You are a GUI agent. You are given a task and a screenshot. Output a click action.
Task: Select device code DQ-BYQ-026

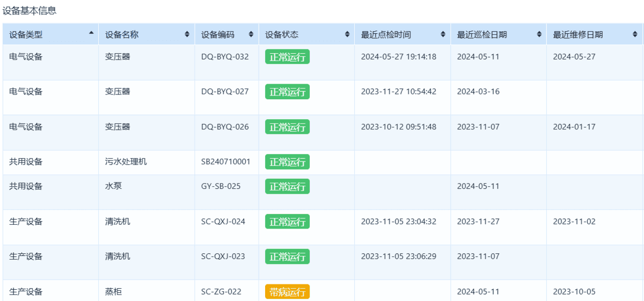[225, 127]
